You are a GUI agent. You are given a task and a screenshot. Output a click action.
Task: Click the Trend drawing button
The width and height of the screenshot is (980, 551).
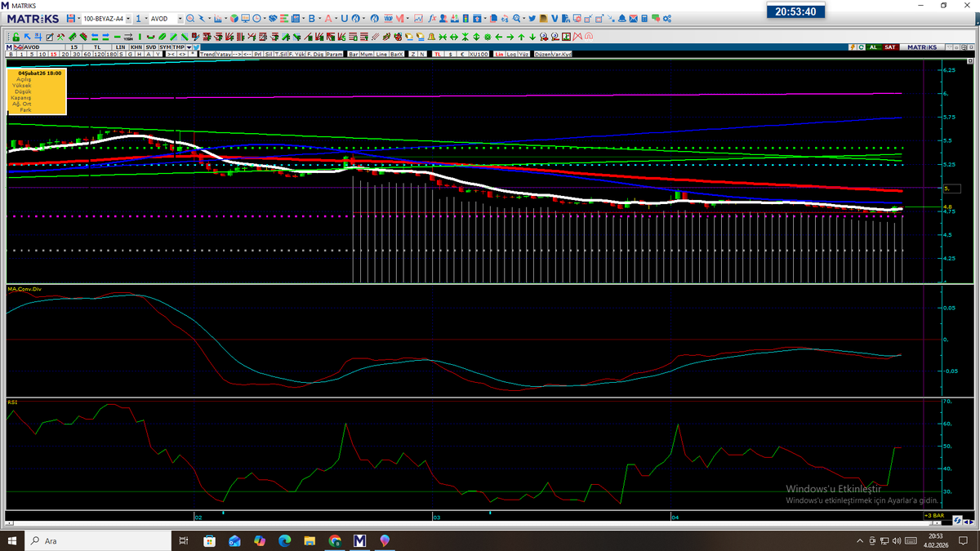coord(207,54)
